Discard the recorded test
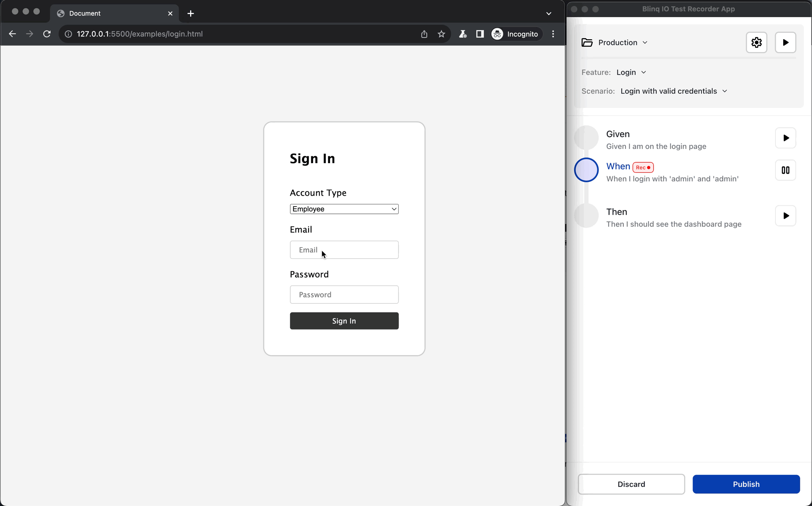The height and width of the screenshot is (506, 812). pos(631,484)
